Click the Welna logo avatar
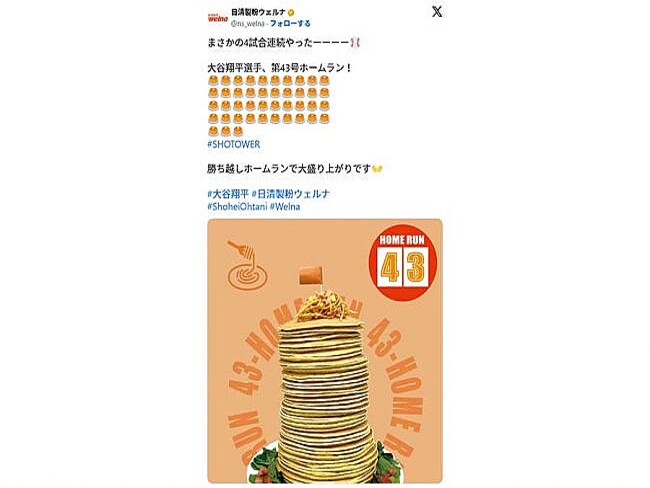Screen dimensions: 650x488 [x=218, y=18]
